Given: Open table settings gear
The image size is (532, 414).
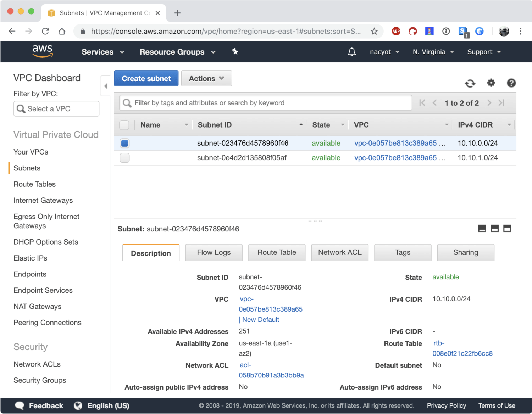Looking at the screenshot, I should coord(491,83).
